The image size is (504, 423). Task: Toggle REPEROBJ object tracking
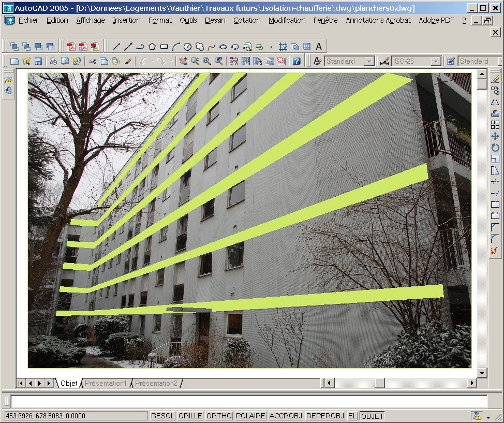tap(325, 416)
